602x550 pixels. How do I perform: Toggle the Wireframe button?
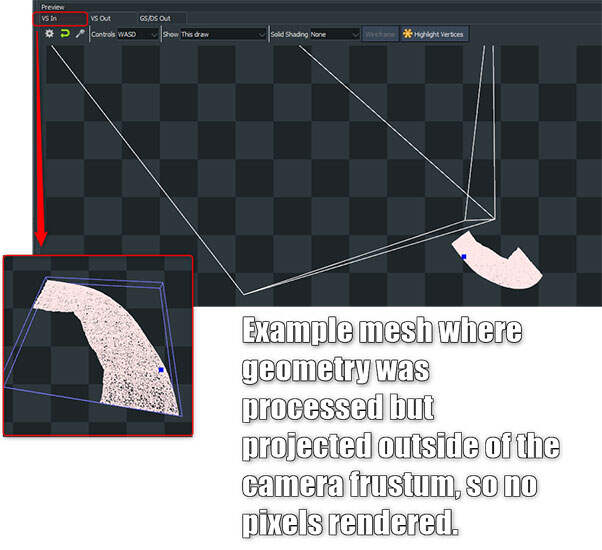pyautogui.click(x=380, y=34)
